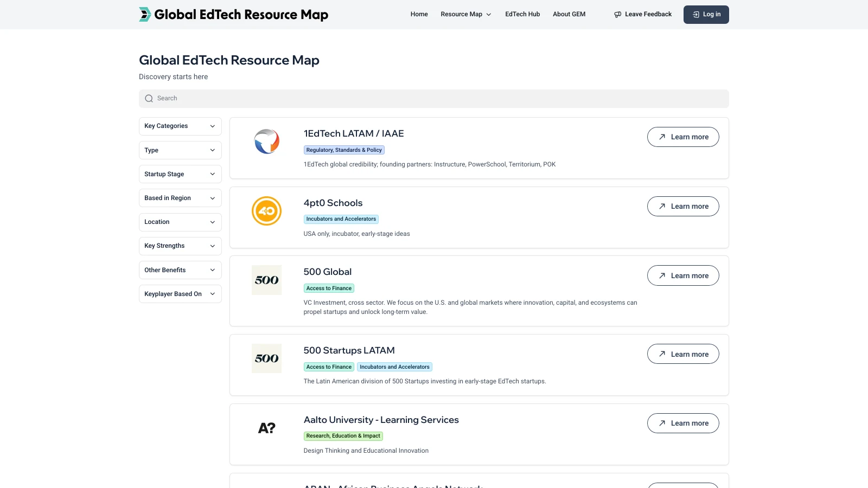Click the Global EdTech Resource Map logo icon
Viewport: 868px width, 488px height.
[145, 15]
